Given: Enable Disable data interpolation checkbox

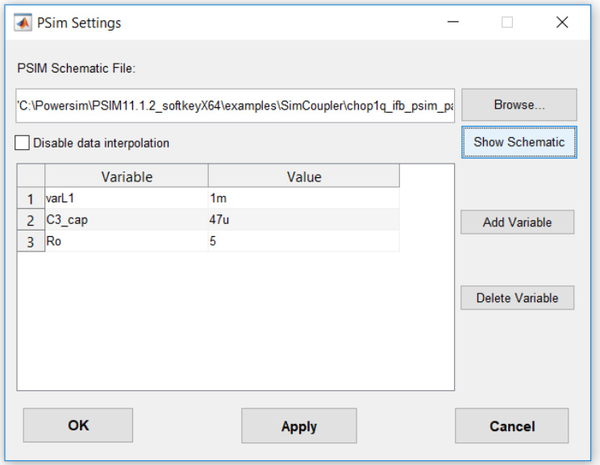Looking at the screenshot, I should point(23,143).
